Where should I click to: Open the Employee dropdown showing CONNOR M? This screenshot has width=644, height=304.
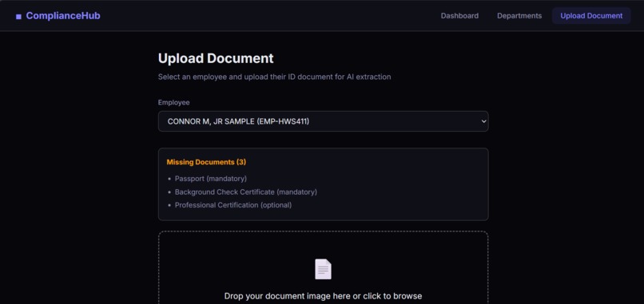[x=324, y=121]
